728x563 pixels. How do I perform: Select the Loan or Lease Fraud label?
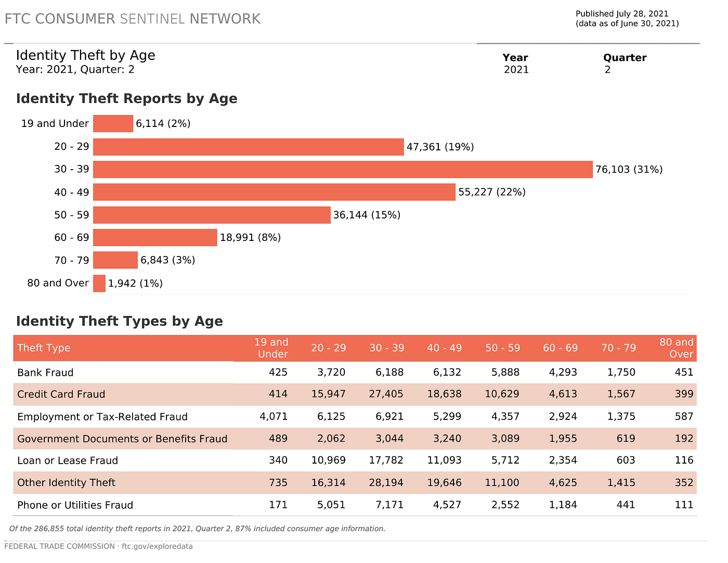coord(68,460)
